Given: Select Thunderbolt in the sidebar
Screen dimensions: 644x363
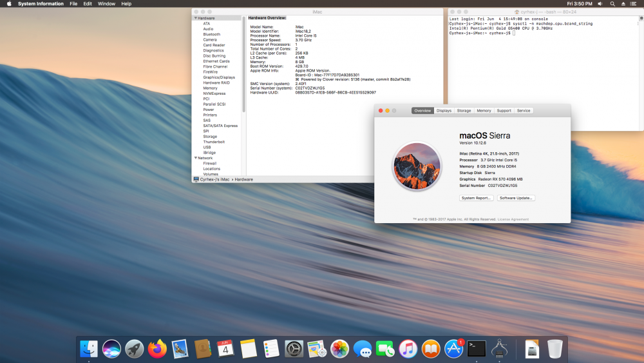Looking at the screenshot, I should pos(214,142).
